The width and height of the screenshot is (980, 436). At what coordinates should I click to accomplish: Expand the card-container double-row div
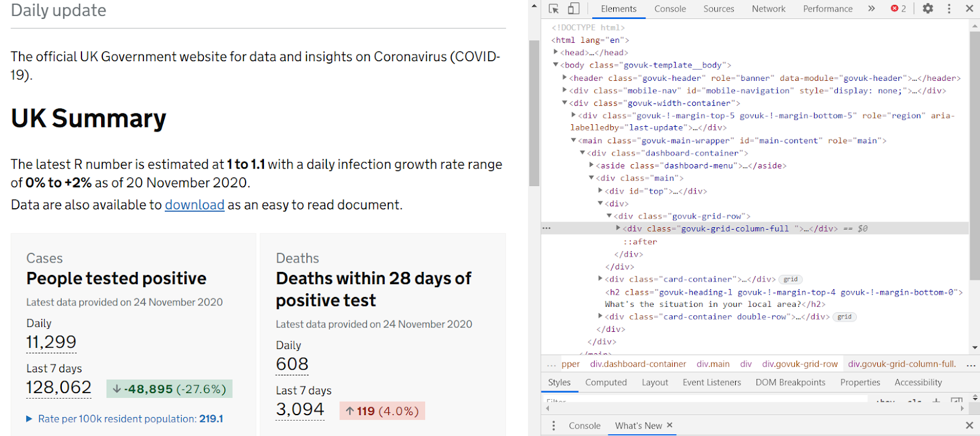601,316
